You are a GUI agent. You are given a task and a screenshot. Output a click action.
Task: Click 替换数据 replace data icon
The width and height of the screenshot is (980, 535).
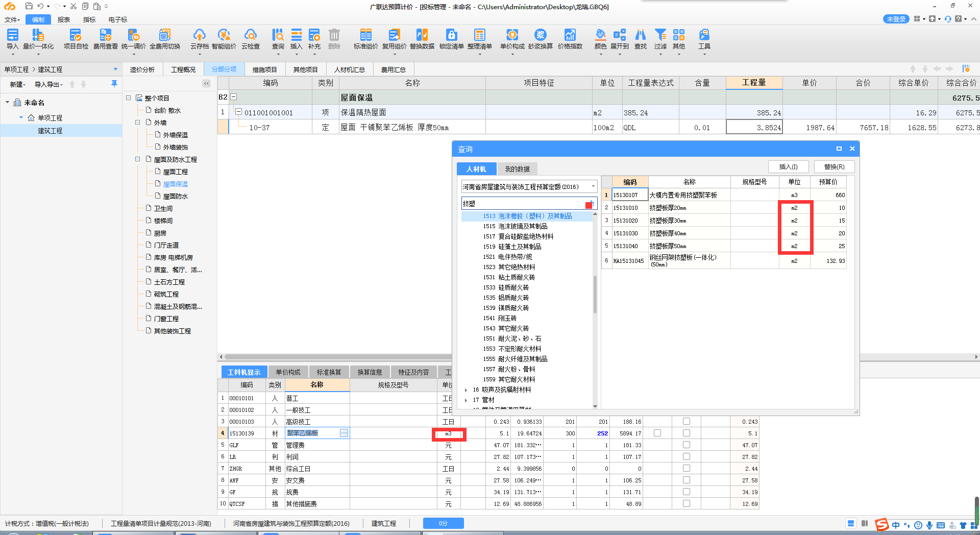point(422,39)
